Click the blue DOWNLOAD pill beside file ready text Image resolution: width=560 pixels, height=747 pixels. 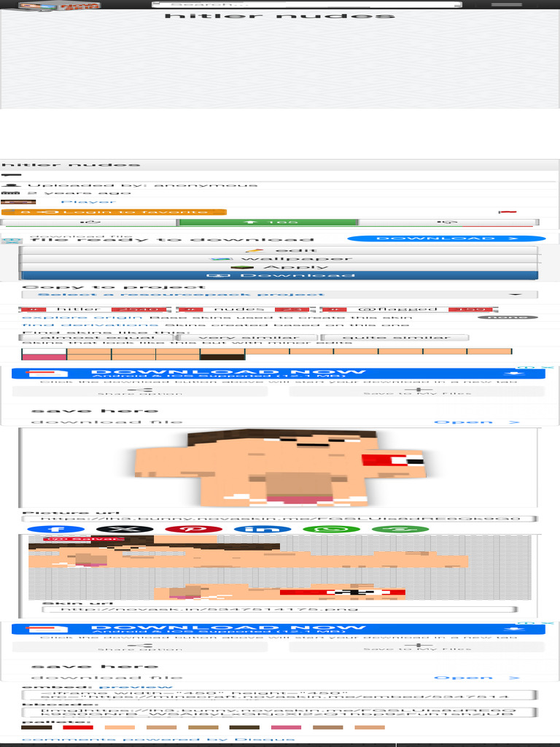pos(446,239)
